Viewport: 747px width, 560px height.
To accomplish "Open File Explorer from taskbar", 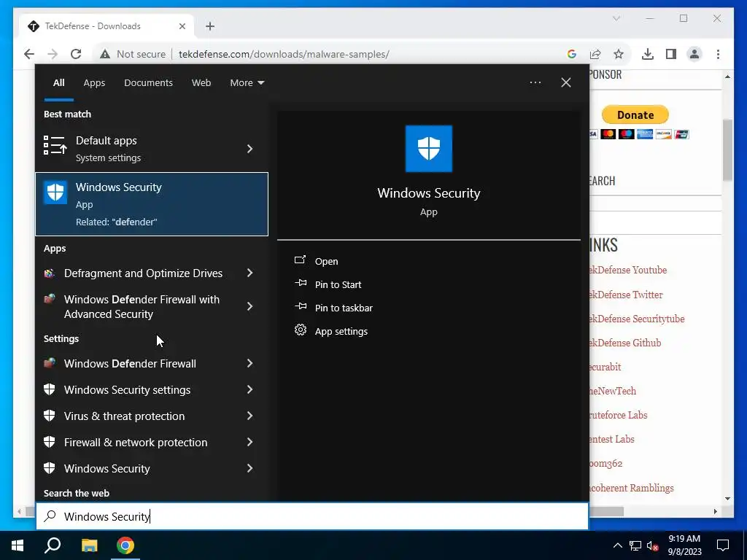I will [x=89, y=545].
